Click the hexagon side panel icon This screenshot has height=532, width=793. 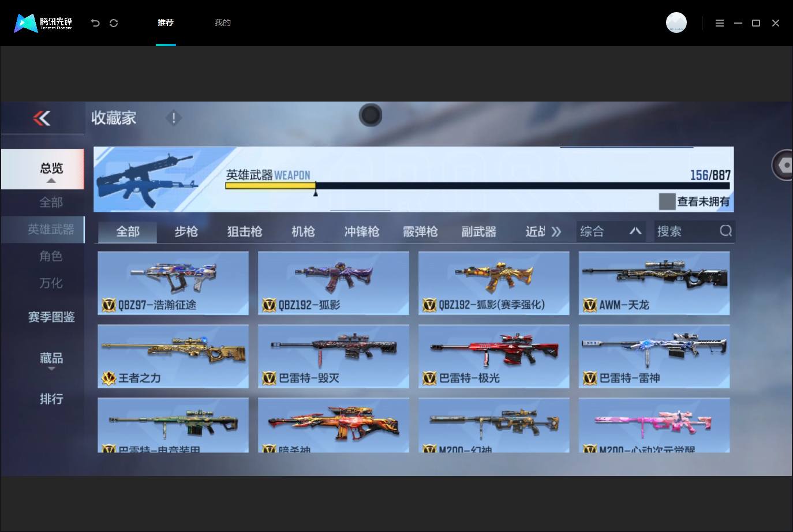coord(784,165)
